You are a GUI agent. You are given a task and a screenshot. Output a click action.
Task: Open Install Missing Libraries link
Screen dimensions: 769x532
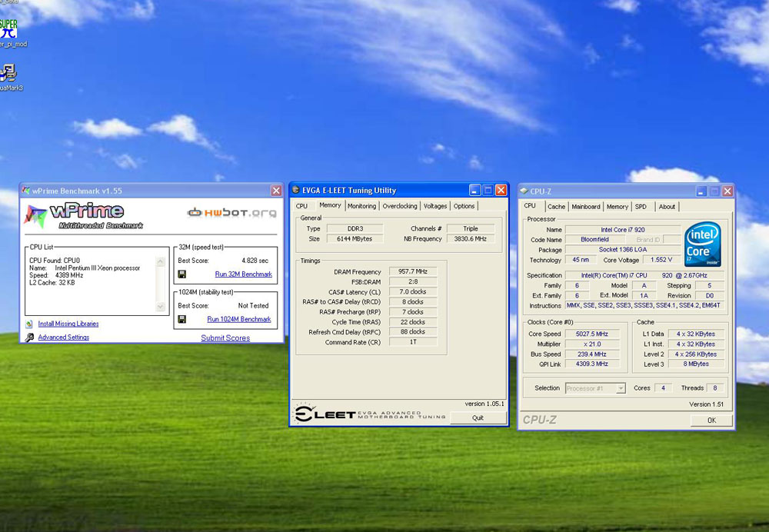[x=68, y=324]
